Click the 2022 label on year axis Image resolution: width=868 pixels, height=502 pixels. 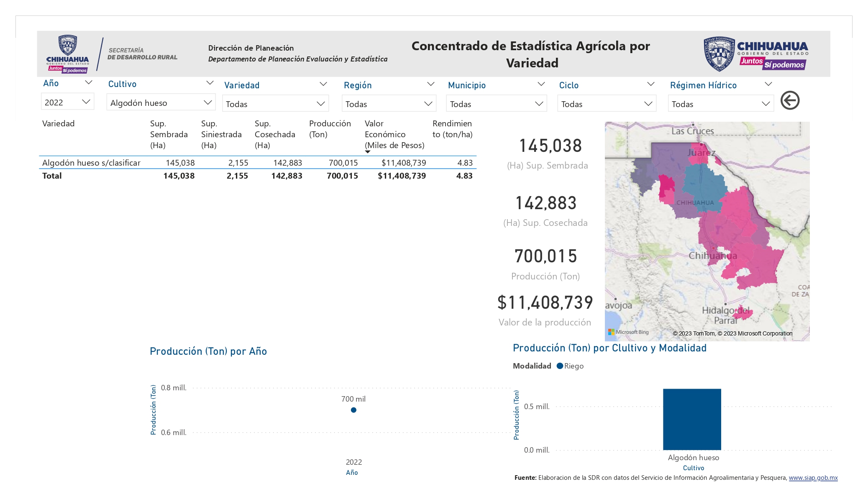354,462
